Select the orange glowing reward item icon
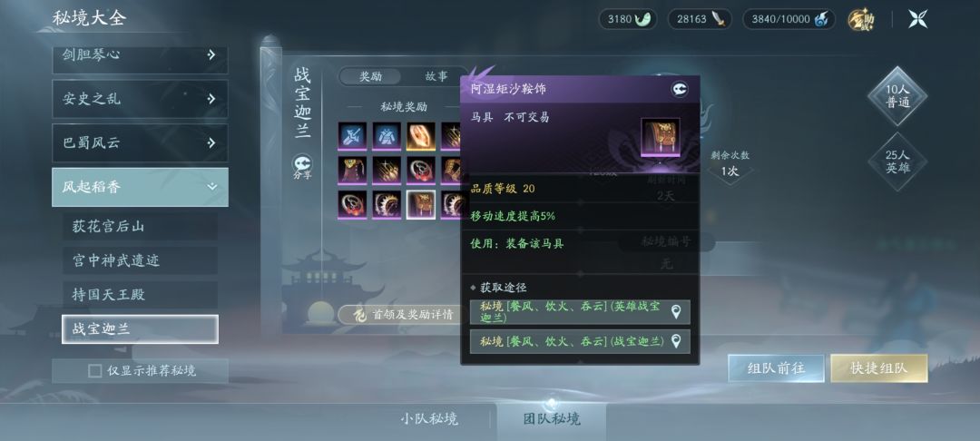Viewport: 980px width, 441px height. click(x=421, y=135)
